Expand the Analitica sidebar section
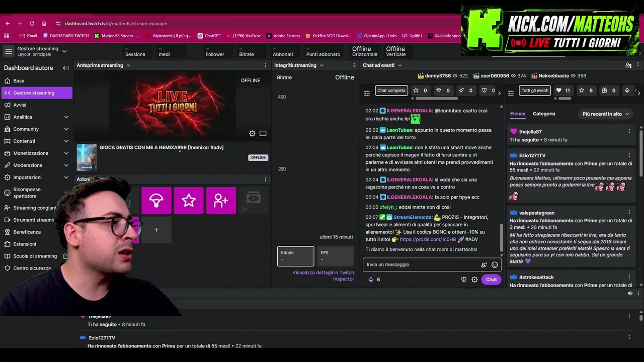The image size is (644, 362). coord(66,117)
